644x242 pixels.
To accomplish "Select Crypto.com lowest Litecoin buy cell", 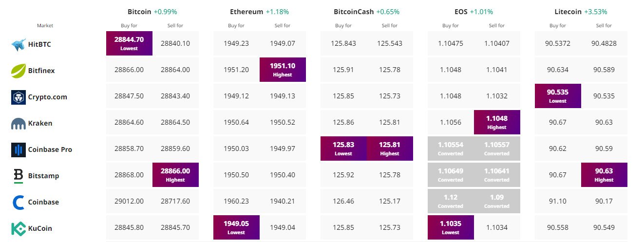I will pos(558,96).
